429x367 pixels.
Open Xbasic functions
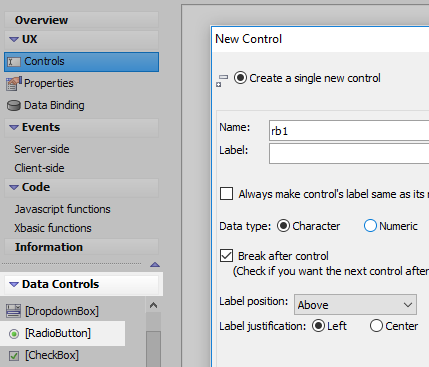point(53,228)
